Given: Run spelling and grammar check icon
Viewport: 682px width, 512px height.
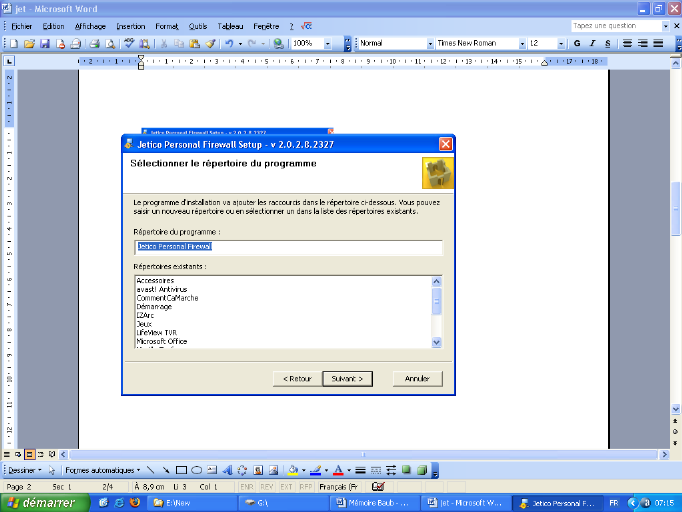Looking at the screenshot, I should (x=129, y=44).
